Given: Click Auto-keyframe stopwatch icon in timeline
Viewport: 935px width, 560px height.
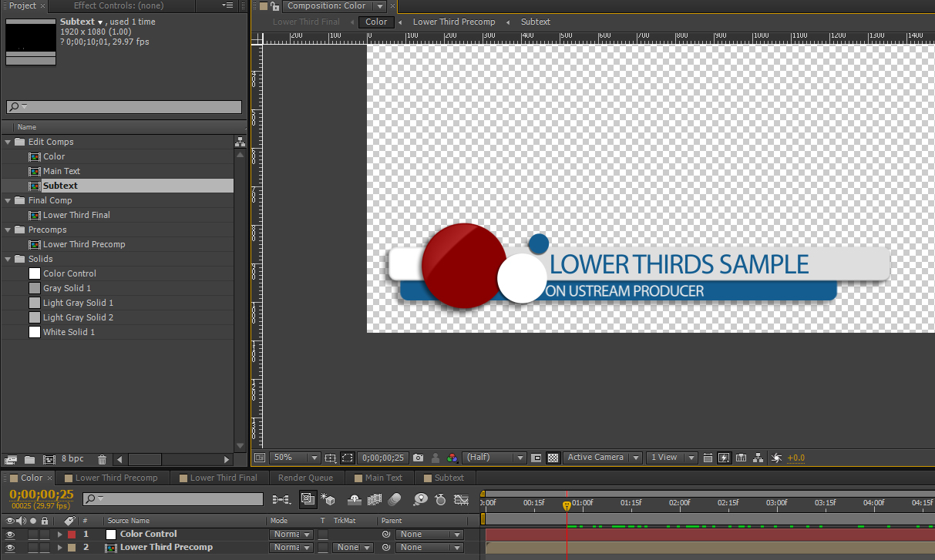Looking at the screenshot, I should (x=440, y=500).
